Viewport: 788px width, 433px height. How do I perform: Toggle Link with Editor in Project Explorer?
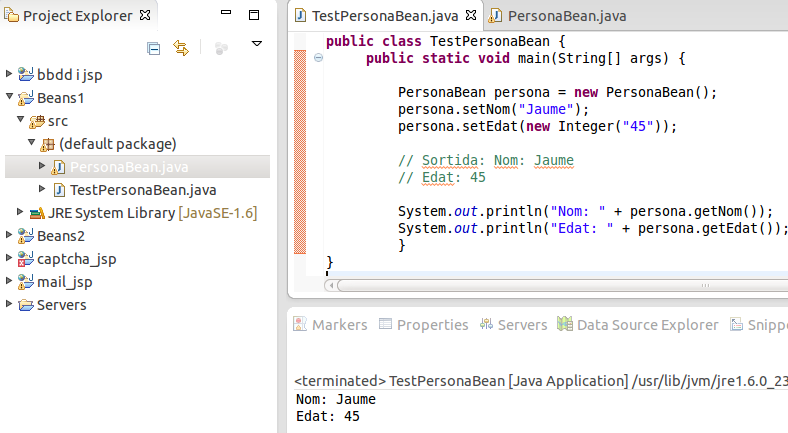(x=181, y=47)
